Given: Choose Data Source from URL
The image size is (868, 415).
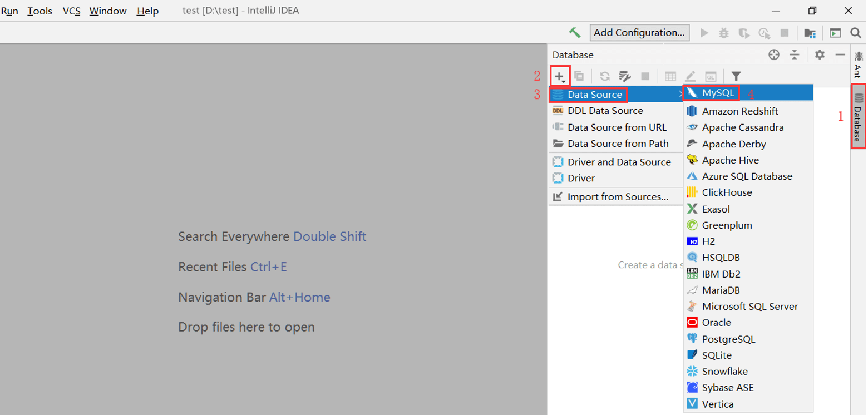Looking at the screenshot, I should [615, 127].
